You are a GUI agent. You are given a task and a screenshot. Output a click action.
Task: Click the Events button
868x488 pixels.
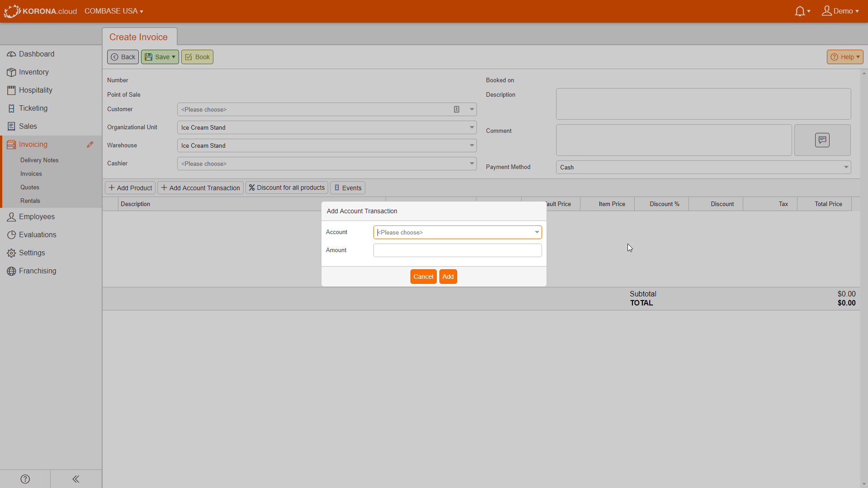pyautogui.click(x=348, y=188)
